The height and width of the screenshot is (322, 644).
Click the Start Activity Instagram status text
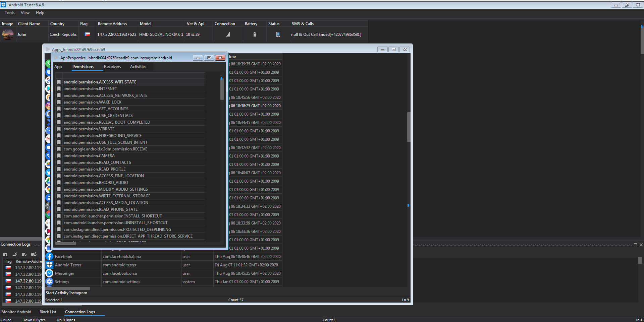coord(66,293)
